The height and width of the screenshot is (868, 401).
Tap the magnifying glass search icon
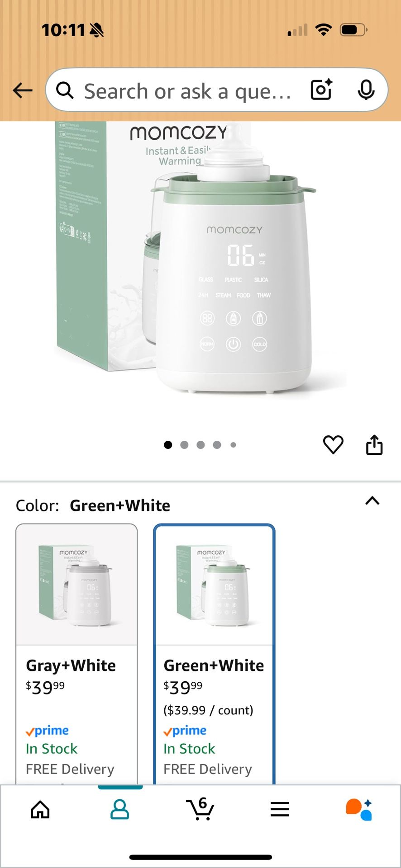(x=65, y=90)
